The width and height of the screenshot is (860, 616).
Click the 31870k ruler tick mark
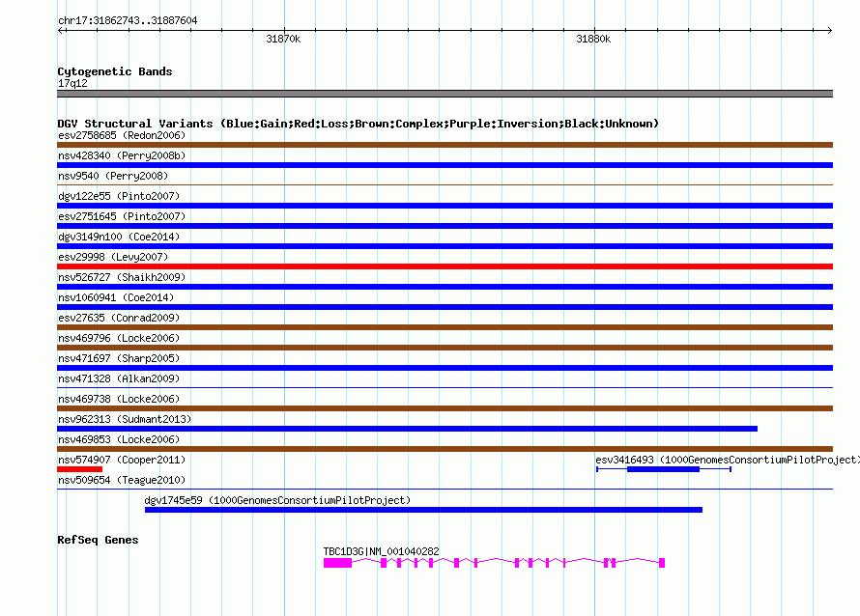point(284,31)
